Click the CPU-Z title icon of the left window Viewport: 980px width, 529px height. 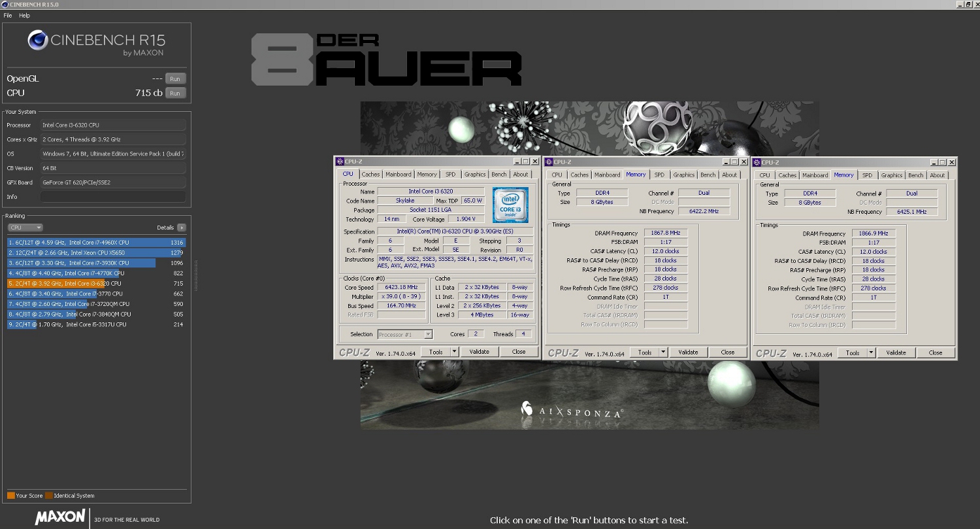[339, 162]
